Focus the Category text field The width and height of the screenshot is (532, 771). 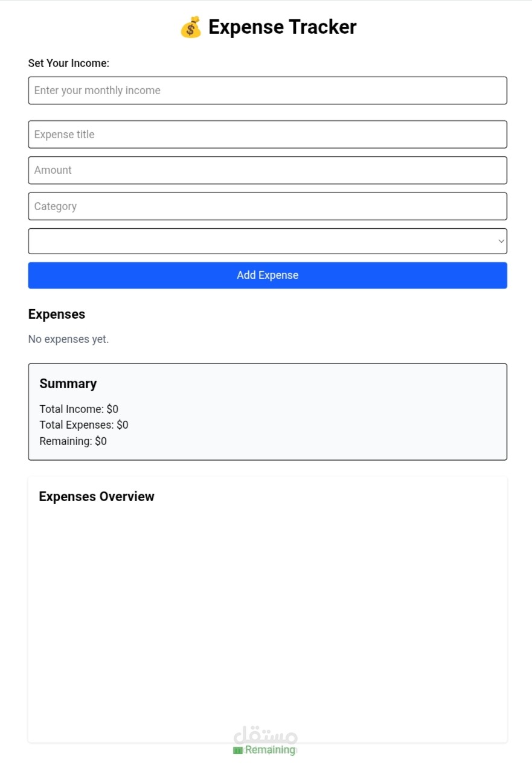click(268, 206)
